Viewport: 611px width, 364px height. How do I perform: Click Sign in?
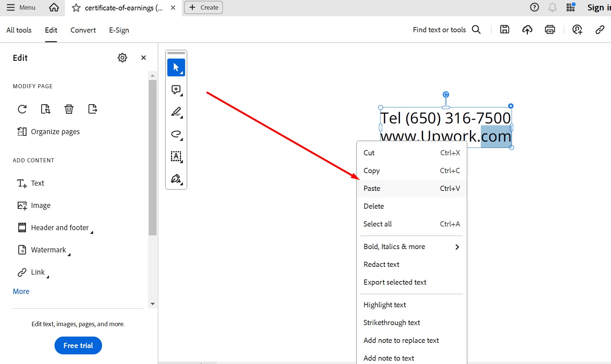599,7
